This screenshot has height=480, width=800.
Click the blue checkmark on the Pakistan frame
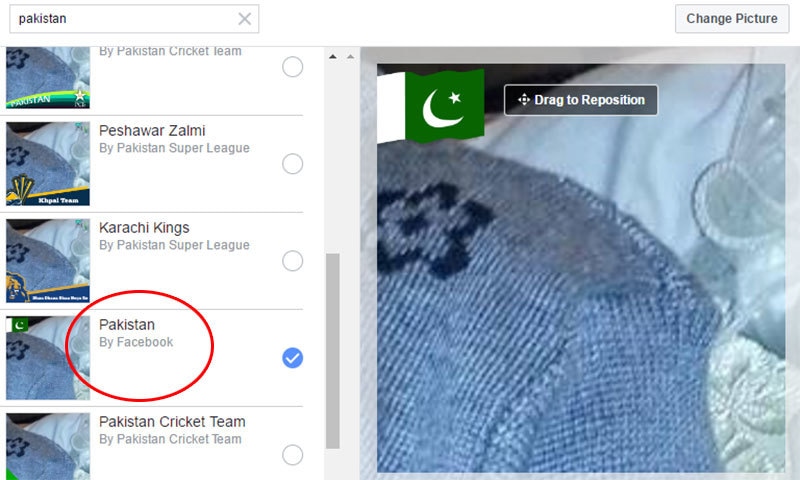point(292,358)
